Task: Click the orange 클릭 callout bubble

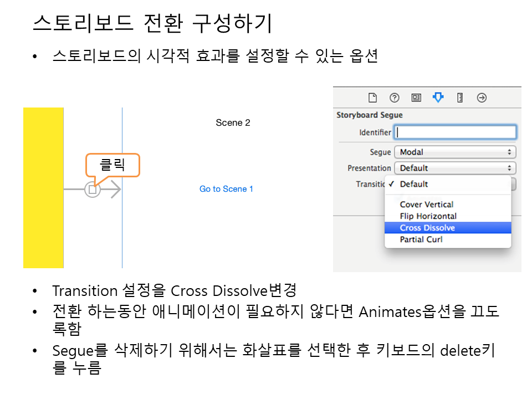Action: pyautogui.click(x=112, y=165)
